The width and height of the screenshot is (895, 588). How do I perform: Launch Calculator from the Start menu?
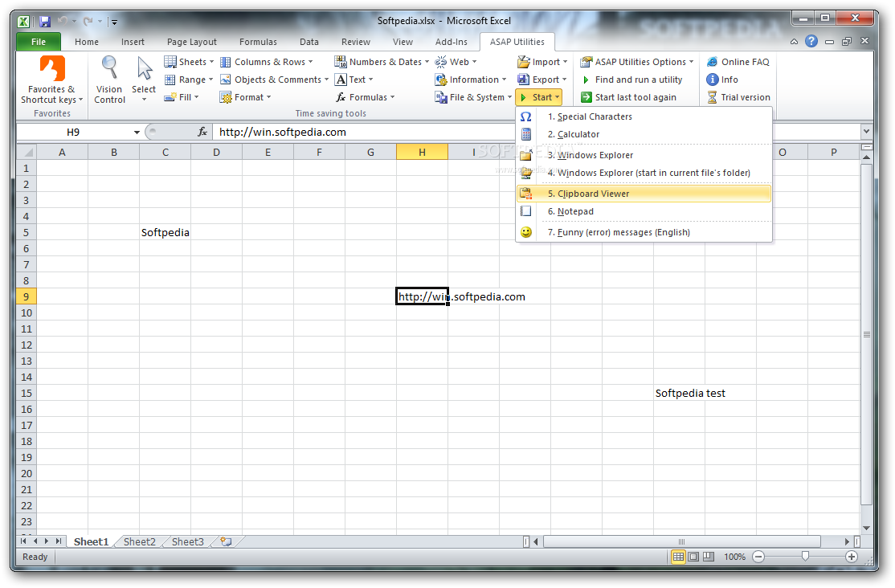tap(644, 134)
